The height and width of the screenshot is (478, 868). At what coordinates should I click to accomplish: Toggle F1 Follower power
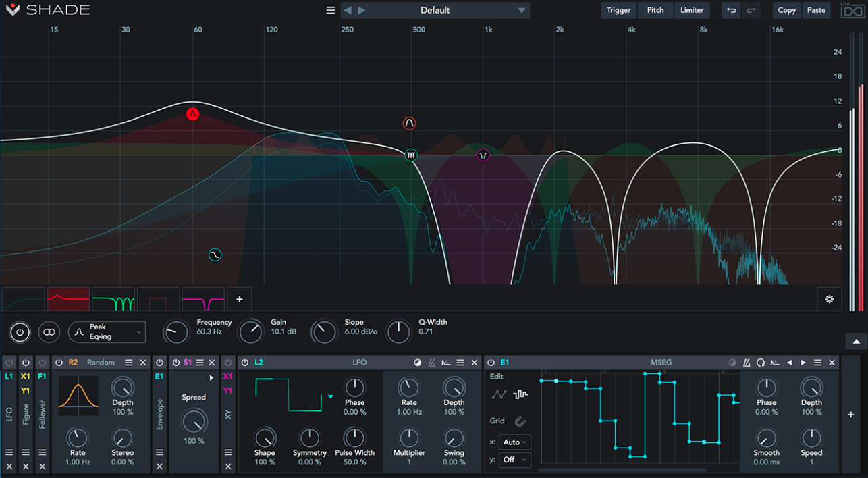[42, 363]
